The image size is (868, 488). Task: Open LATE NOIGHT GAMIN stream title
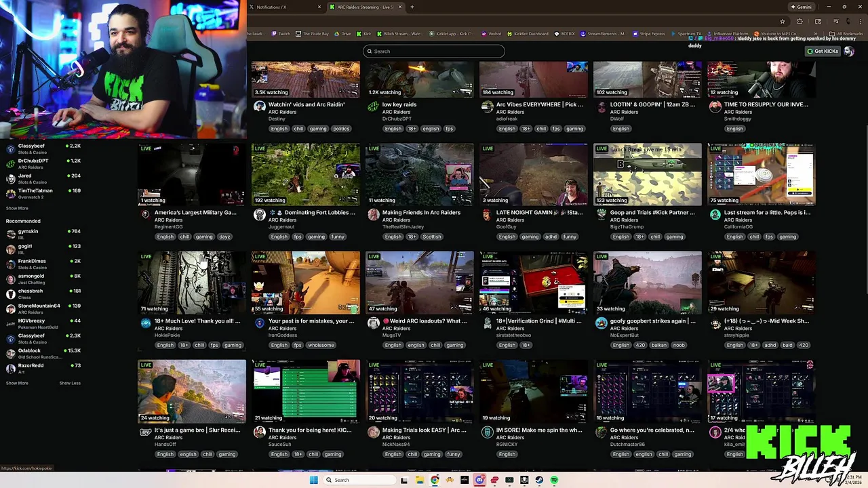(x=539, y=213)
